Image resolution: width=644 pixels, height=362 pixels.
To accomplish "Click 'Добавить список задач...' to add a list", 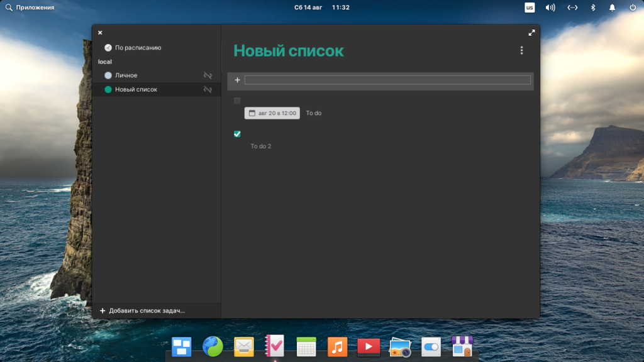I will [x=146, y=311].
